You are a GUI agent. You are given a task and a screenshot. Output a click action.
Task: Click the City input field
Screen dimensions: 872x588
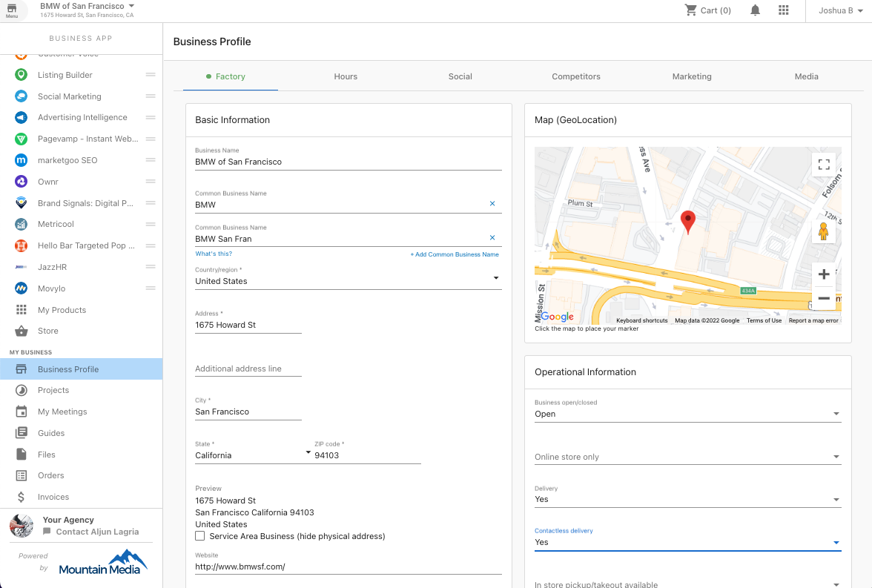click(248, 412)
